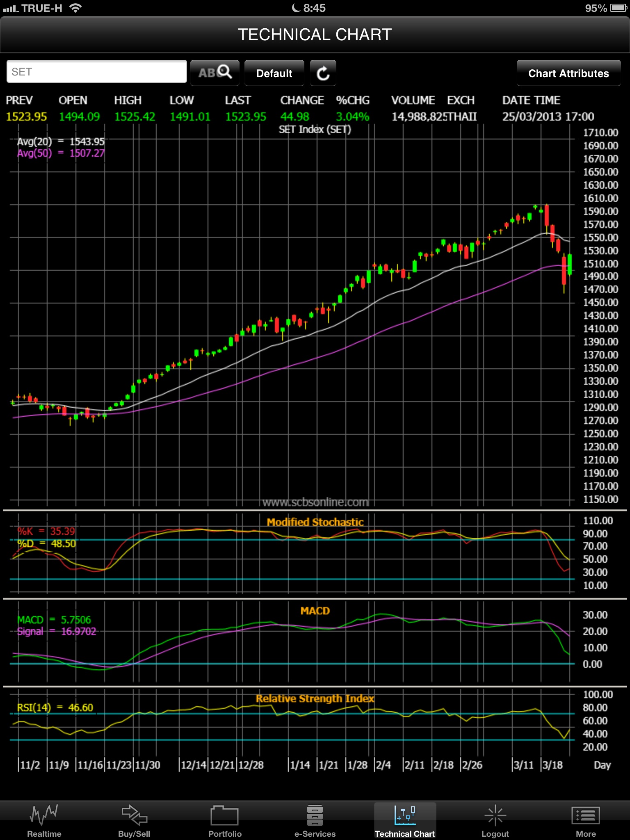630x840 pixels.
Task: Tap the TECHNICAL CHART header title
Action: (315, 34)
